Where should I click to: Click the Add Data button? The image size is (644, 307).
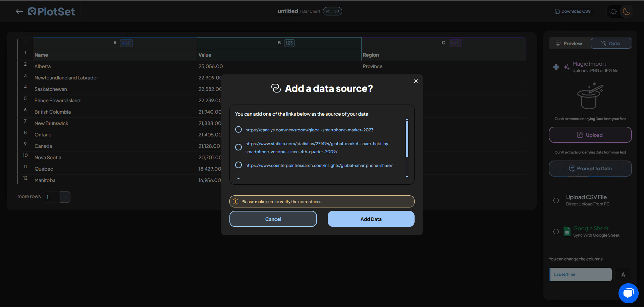(371, 219)
